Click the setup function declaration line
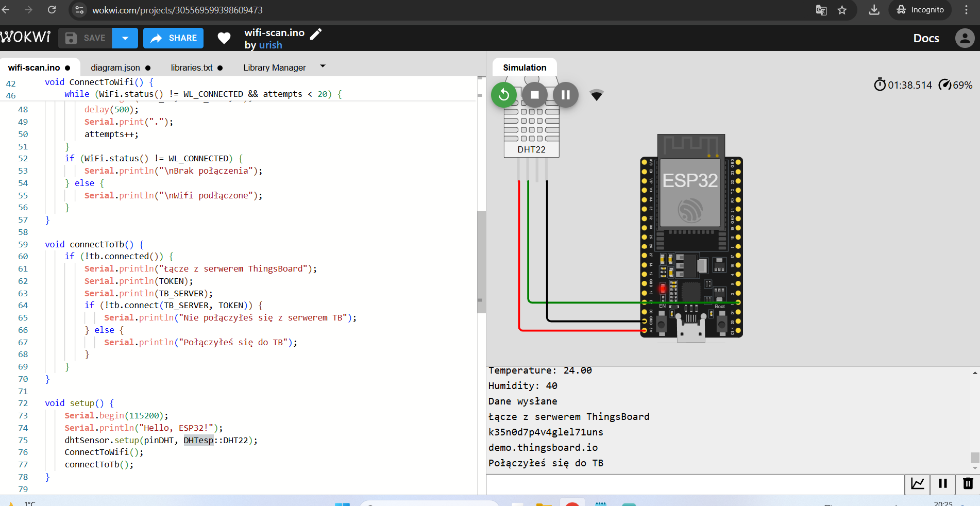The image size is (980, 506). (79, 403)
